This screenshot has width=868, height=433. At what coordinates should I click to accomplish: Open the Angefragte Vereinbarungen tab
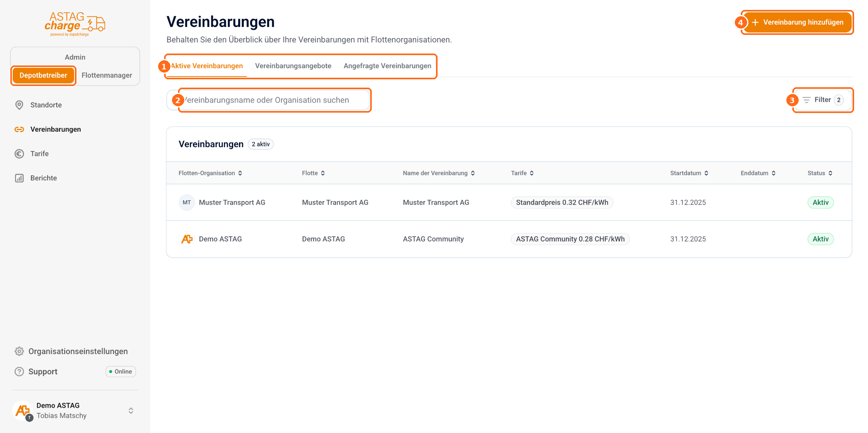pyautogui.click(x=388, y=66)
